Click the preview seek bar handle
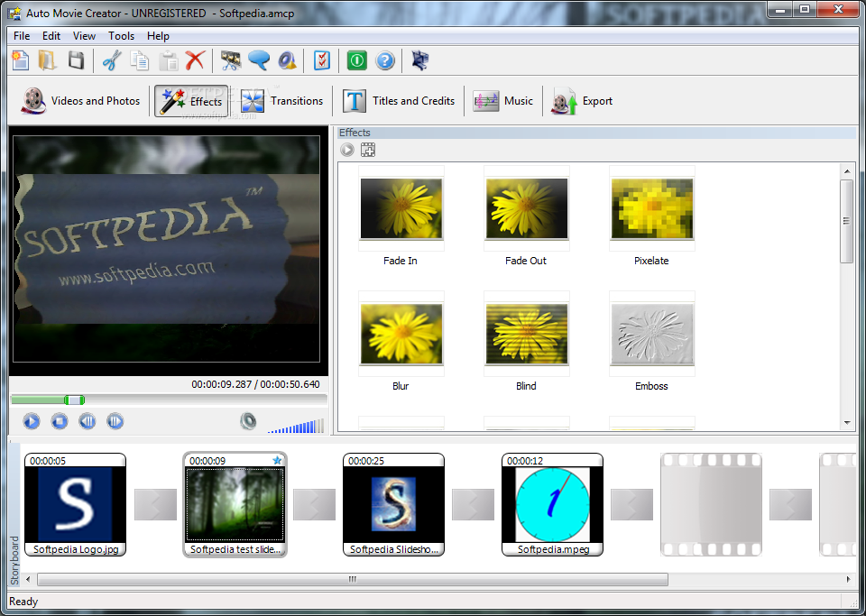The width and height of the screenshot is (866, 616). coord(74,400)
